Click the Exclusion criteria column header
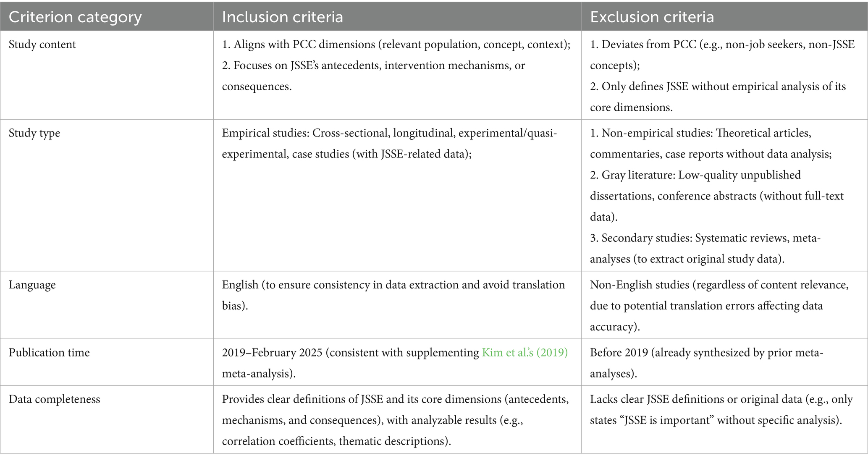The height and width of the screenshot is (461, 868). 652,17
